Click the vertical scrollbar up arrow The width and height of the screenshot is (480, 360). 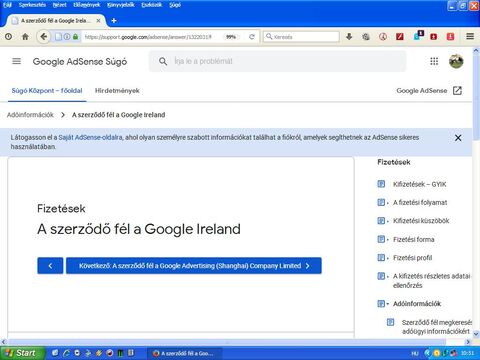click(476, 51)
